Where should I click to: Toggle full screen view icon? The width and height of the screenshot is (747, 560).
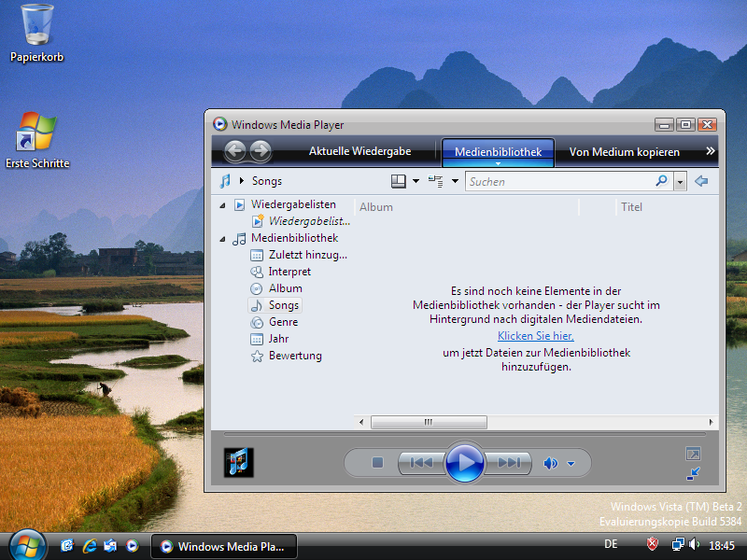(x=693, y=454)
